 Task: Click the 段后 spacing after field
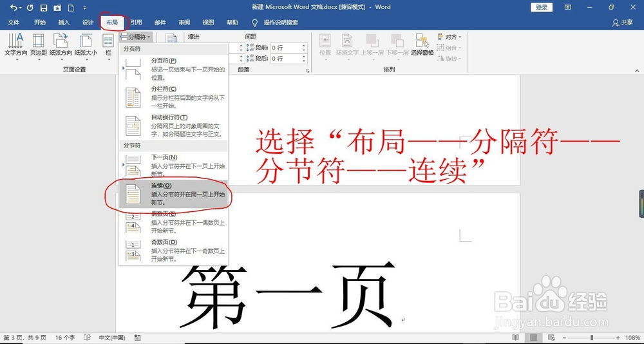click(x=286, y=59)
